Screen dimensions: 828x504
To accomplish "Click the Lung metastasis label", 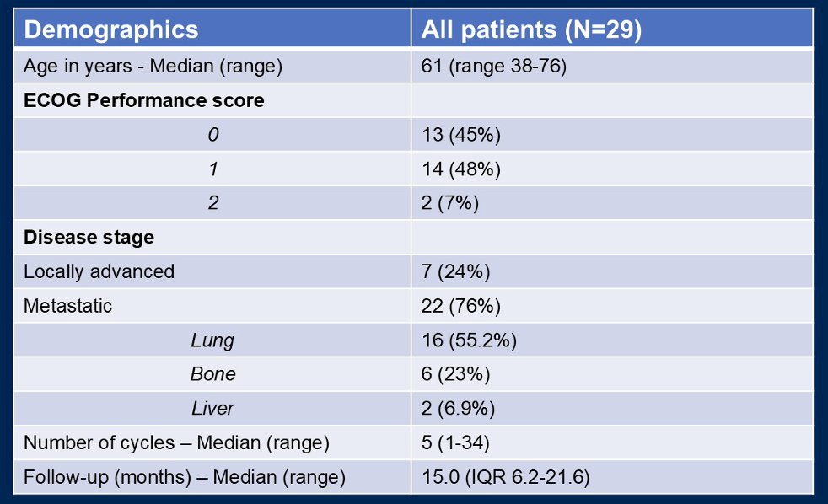I will pyautogui.click(x=212, y=340).
